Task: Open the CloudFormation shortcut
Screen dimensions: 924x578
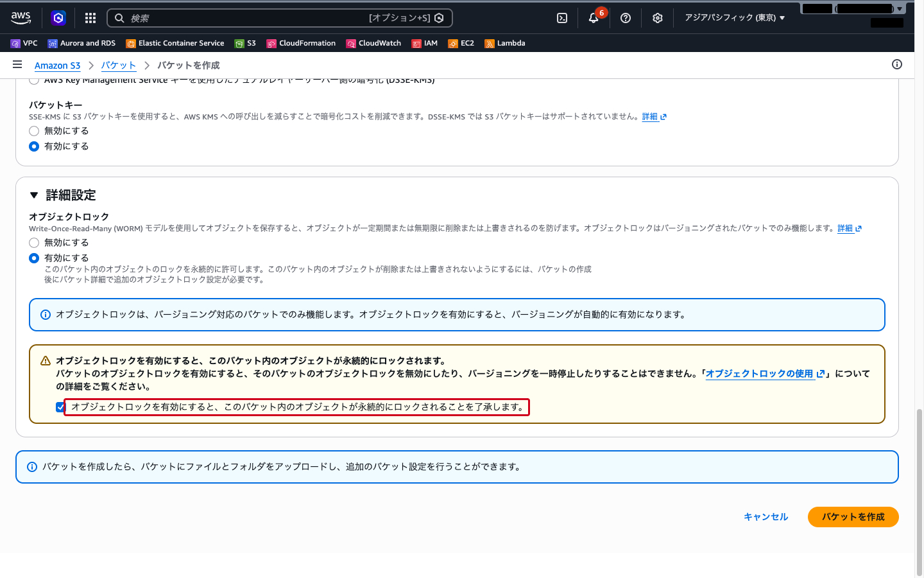Action: 301,43
